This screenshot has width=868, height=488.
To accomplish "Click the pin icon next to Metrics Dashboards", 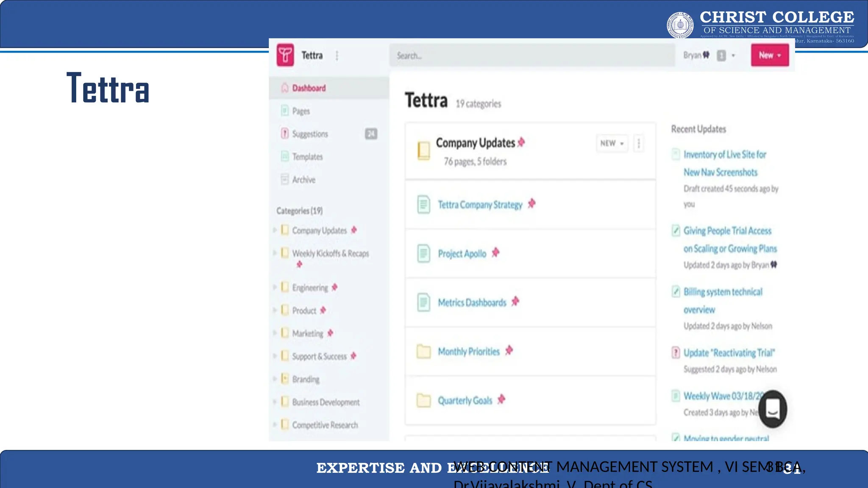I will point(515,302).
